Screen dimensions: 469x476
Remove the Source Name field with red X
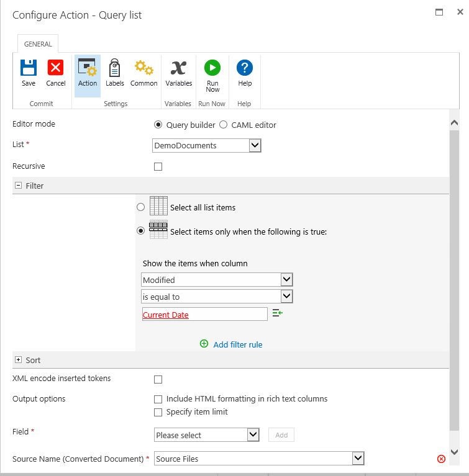(x=441, y=459)
